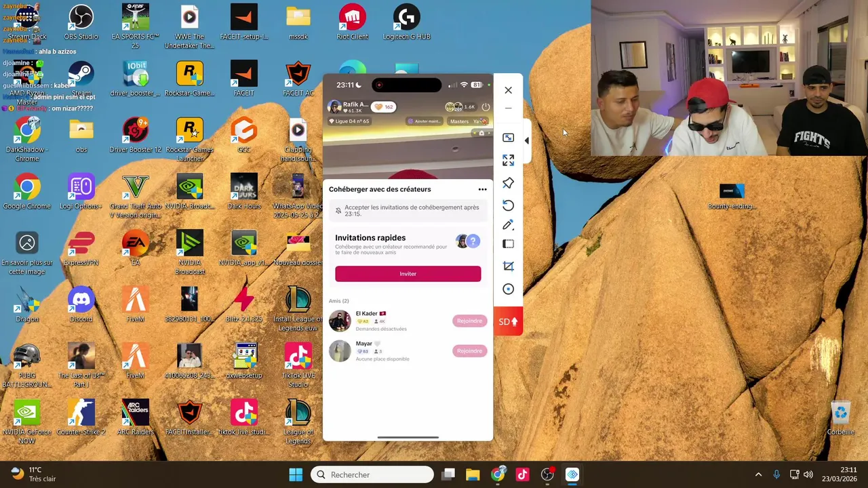Switch to OBS Studio on the taskbar
This screenshot has height=488, width=868.
click(x=547, y=474)
